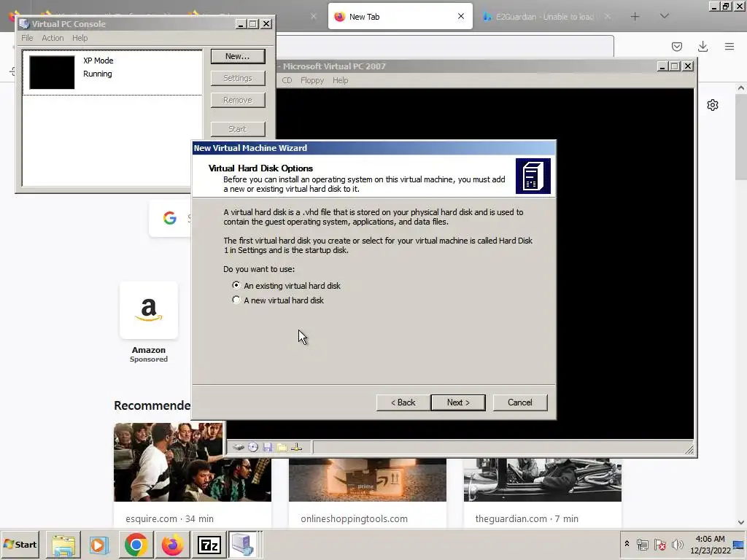Click floppy disk icon in VM status bar

pos(267,447)
